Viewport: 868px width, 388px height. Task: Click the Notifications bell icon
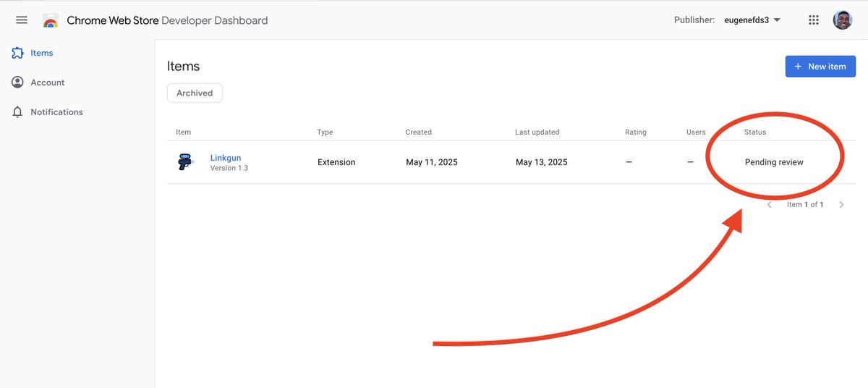pos(18,112)
